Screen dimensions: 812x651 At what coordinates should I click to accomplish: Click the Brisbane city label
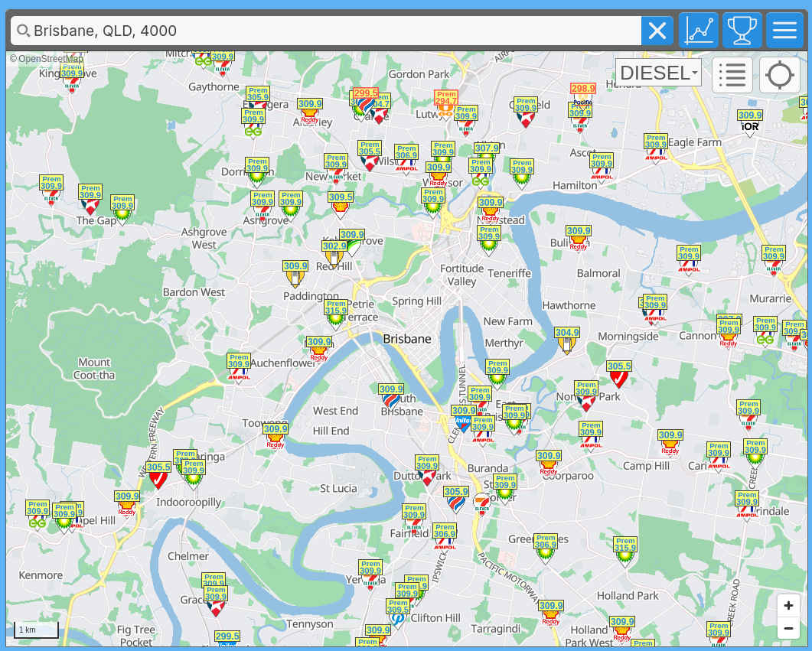click(407, 339)
